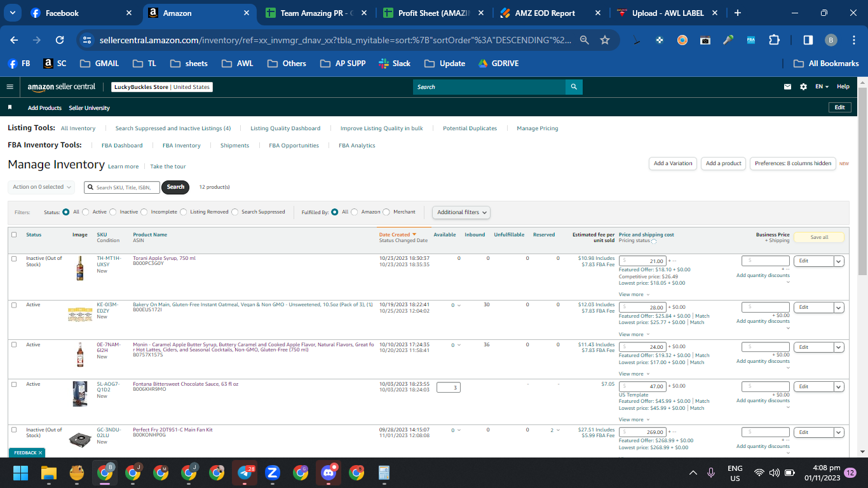
Task: Select the Torani Apple Syrup row checkbox
Action: tap(14, 259)
